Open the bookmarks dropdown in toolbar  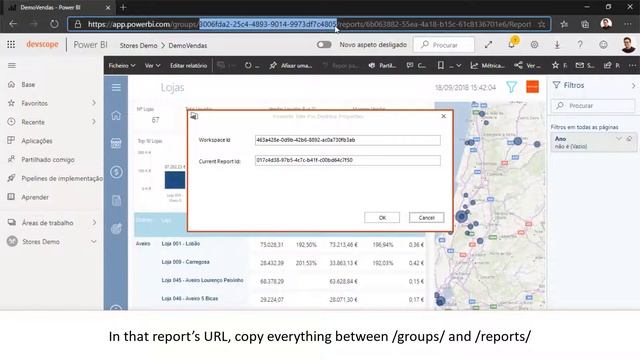point(449,65)
